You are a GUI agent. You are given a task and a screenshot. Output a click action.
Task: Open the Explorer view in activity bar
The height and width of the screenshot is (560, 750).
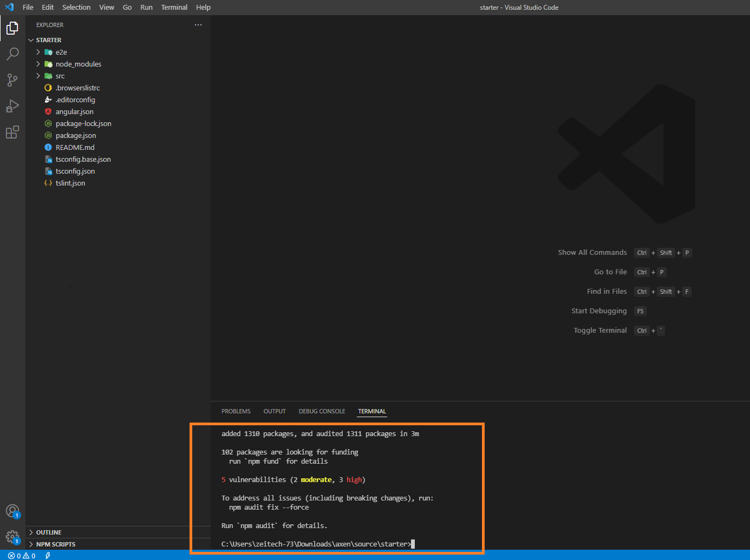click(12, 28)
